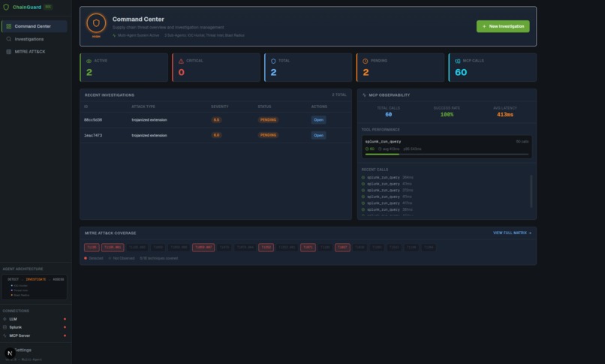Open the Command Center page in sidebar
This screenshot has width=605, height=364.
pos(35,26)
